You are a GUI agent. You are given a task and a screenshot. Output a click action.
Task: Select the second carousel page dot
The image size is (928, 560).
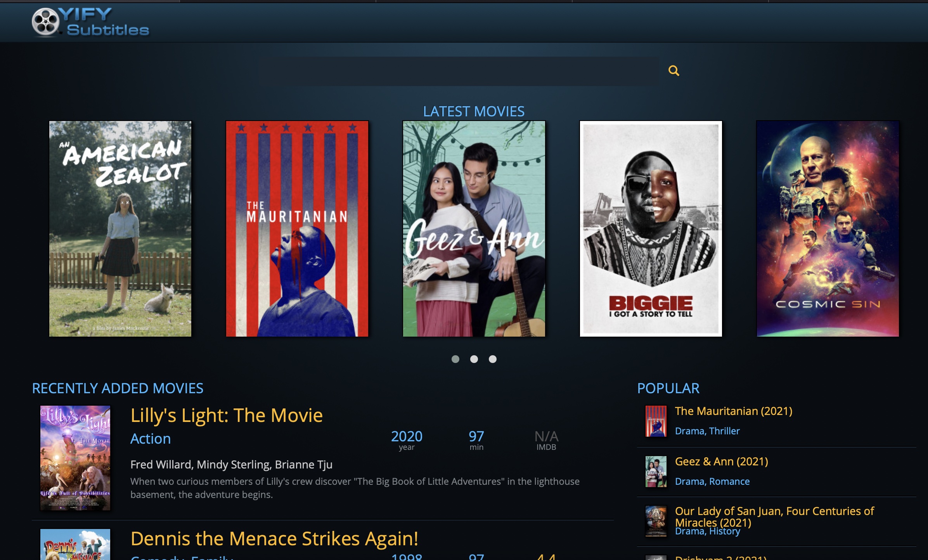point(474,359)
